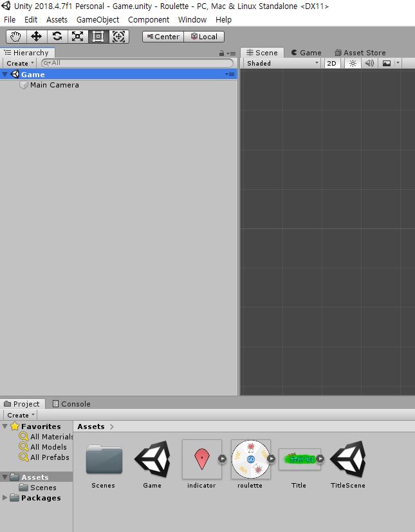Open the File menu
415x532 pixels.
[x=10, y=20]
